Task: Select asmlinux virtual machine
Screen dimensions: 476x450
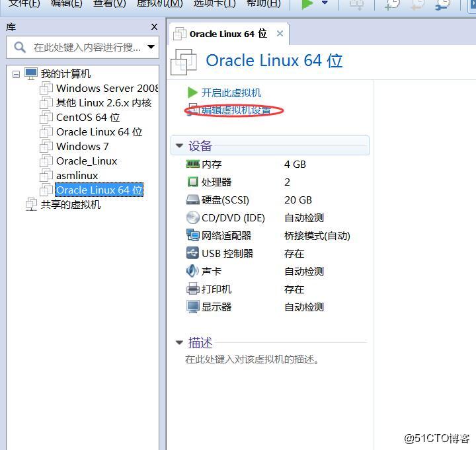Action: (x=77, y=176)
